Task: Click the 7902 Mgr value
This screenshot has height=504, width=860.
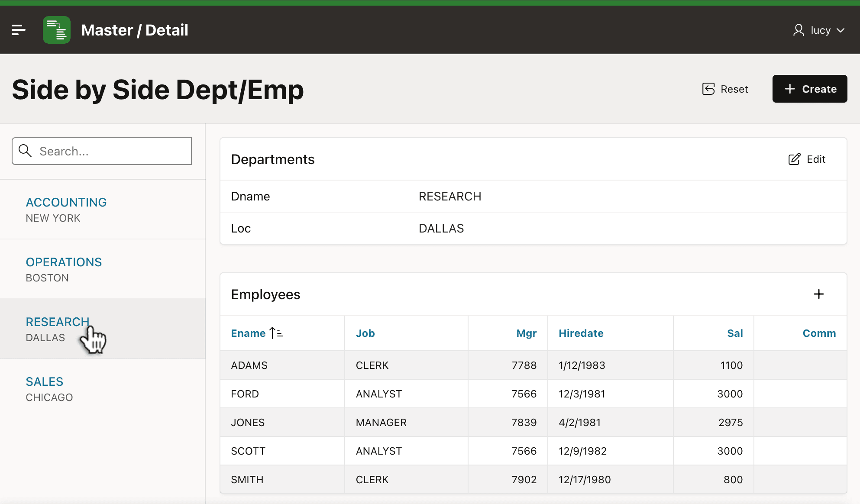Action: tap(524, 479)
